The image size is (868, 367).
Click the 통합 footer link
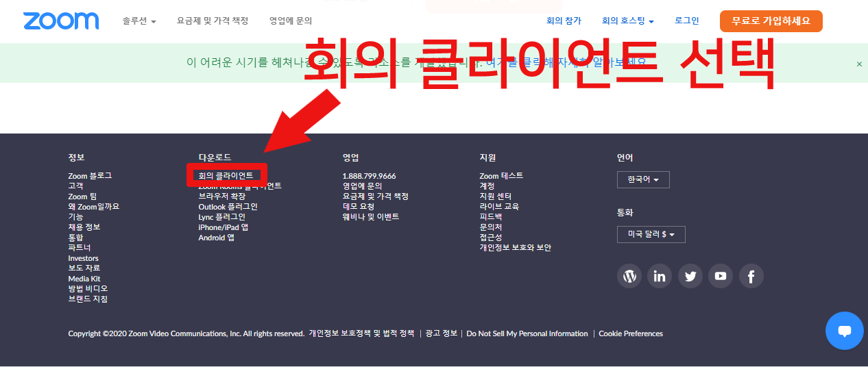76,238
